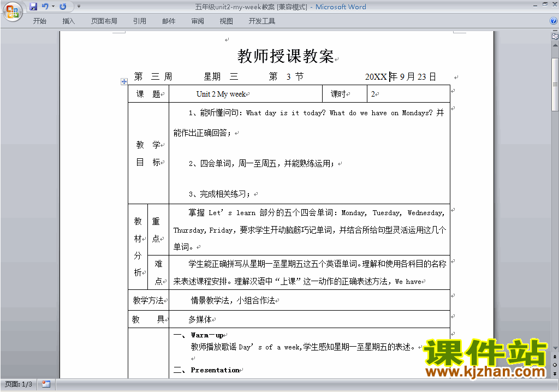
Task: Click the scroll up arrow of the vertical scrollbar
Action: (555, 45)
